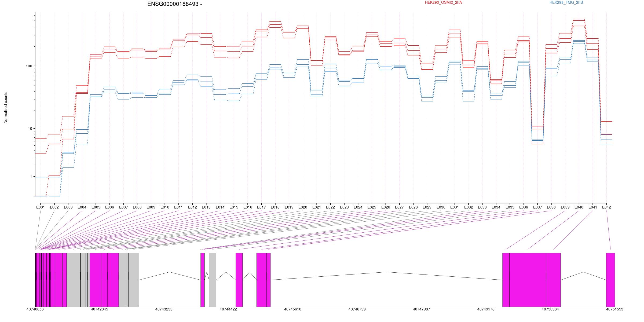The image size is (644, 322).
Task: Select exon label E037
Action: (x=537, y=207)
